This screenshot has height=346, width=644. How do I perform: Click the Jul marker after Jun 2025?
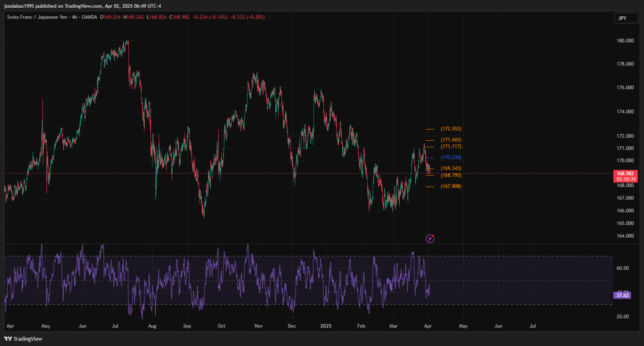pyautogui.click(x=533, y=326)
